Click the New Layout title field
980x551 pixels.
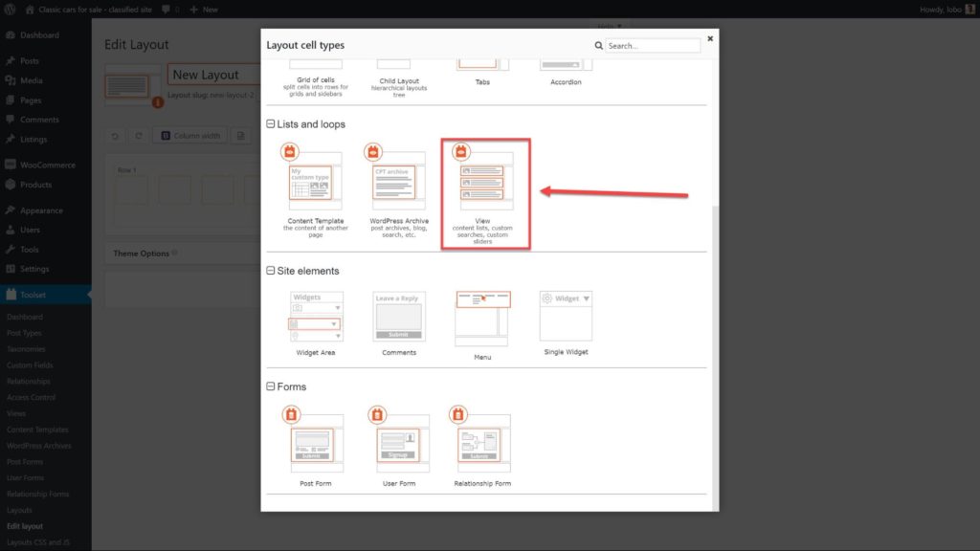pyautogui.click(x=213, y=75)
